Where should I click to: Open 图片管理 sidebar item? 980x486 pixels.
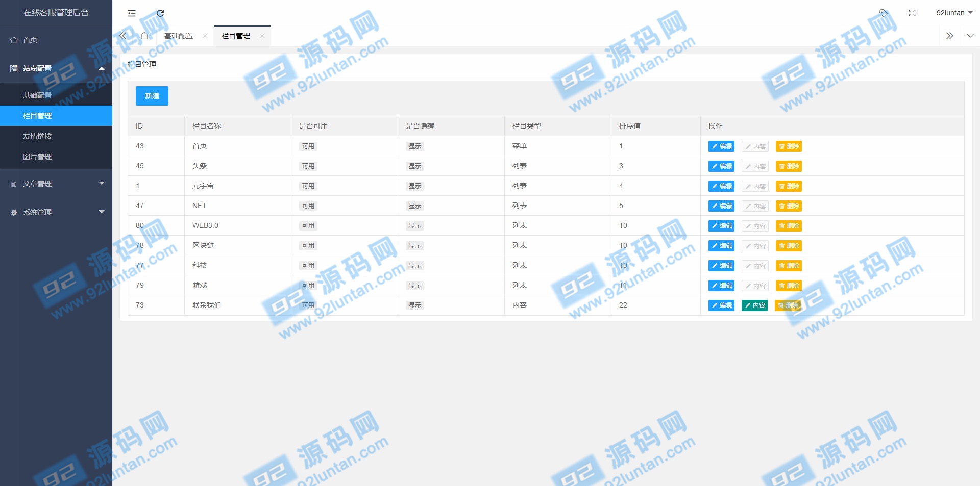[56, 157]
